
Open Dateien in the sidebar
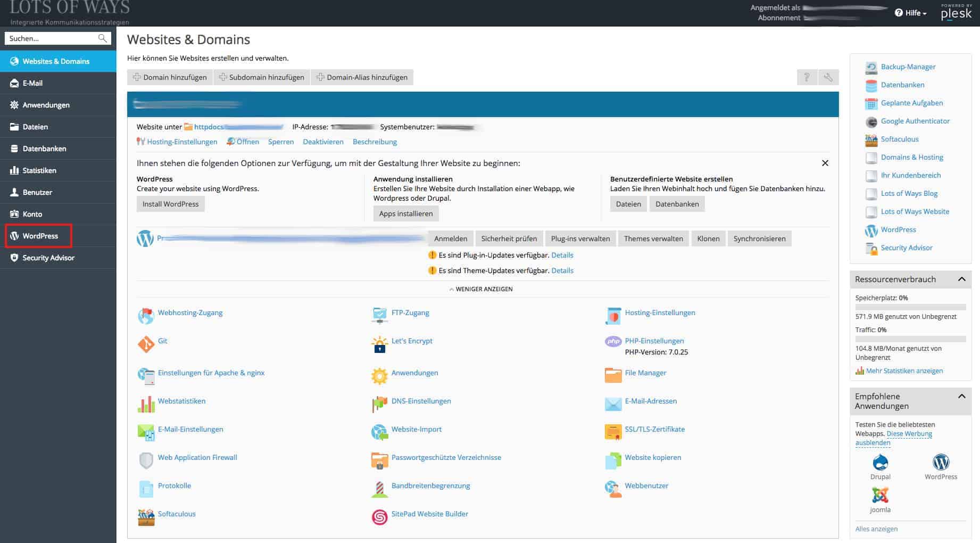(x=58, y=127)
